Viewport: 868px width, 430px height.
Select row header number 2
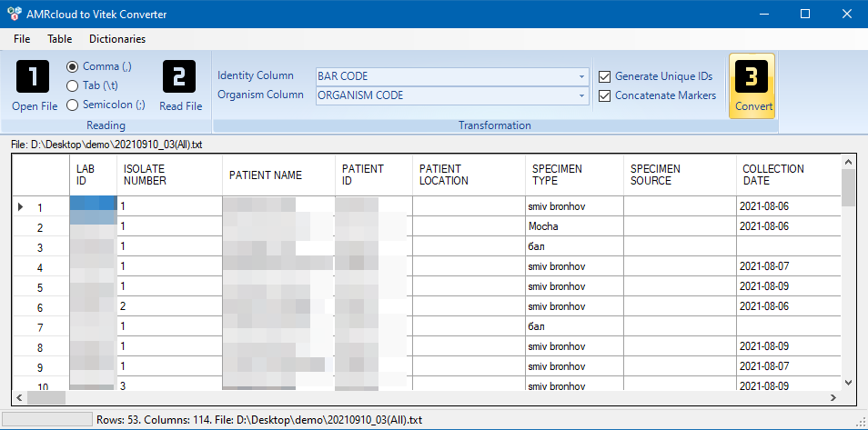41,227
